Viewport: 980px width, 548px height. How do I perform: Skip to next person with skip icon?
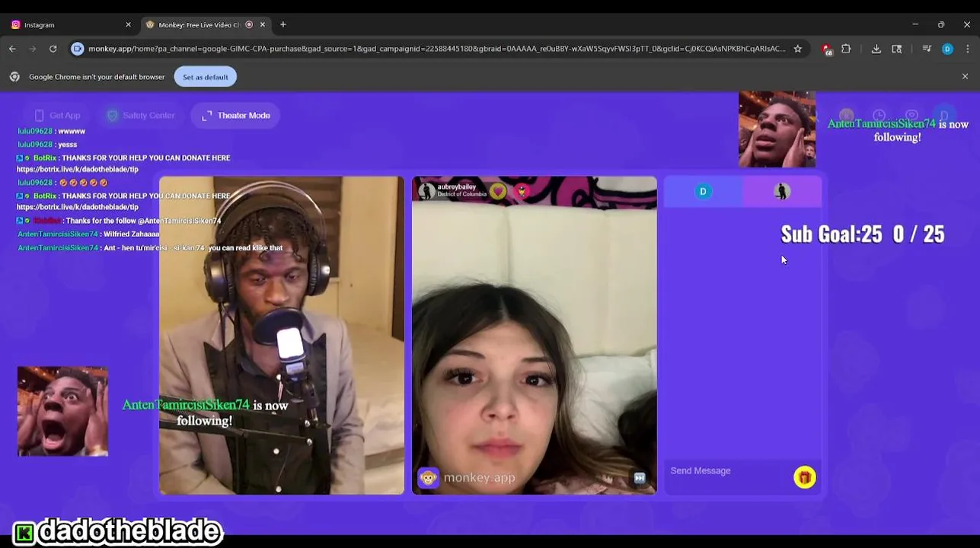[x=640, y=478]
